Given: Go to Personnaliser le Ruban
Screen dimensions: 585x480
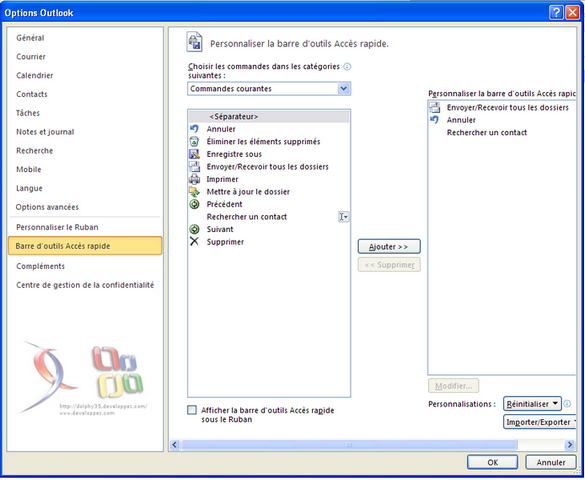Looking at the screenshot, I should click(x=57, y=227).
